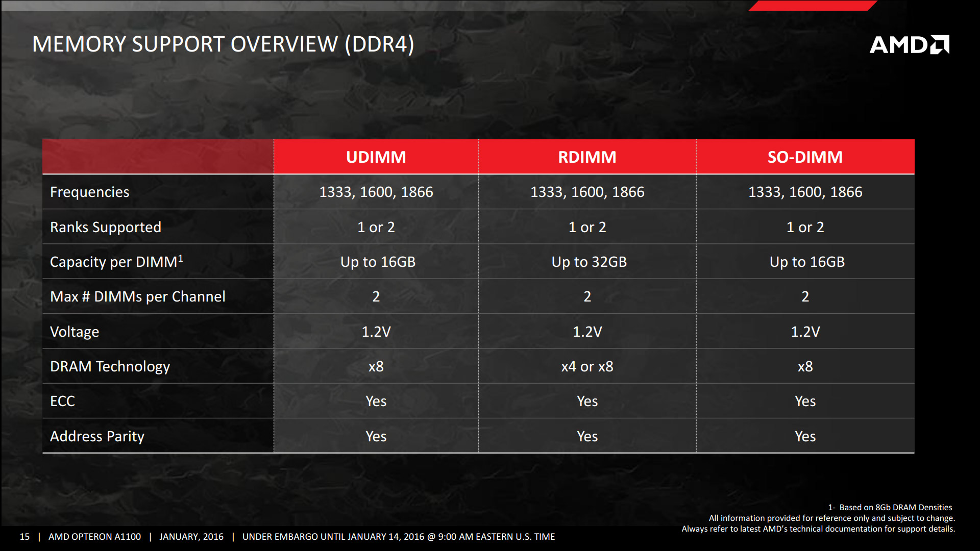This screenshot has width=980, height=551.
Task: Click the DRAM Technology row label
Action: point(110,366)
